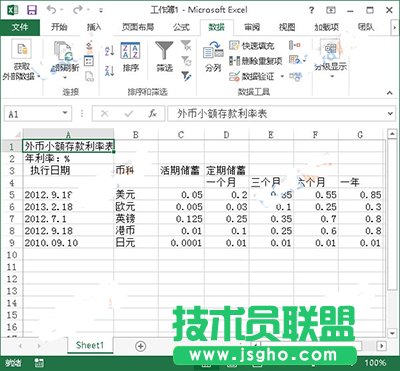Click the 分级显示 outline icon

[331, 50]
